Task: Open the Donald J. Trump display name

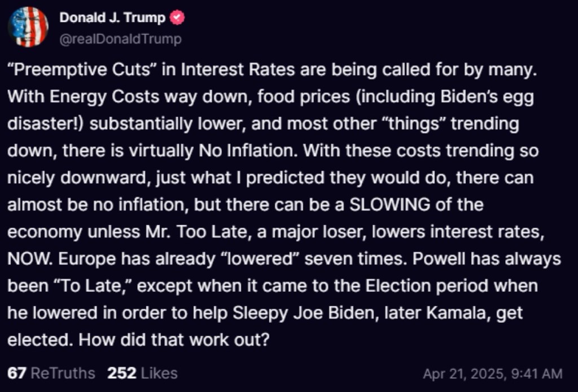Action: click(112, 18)
